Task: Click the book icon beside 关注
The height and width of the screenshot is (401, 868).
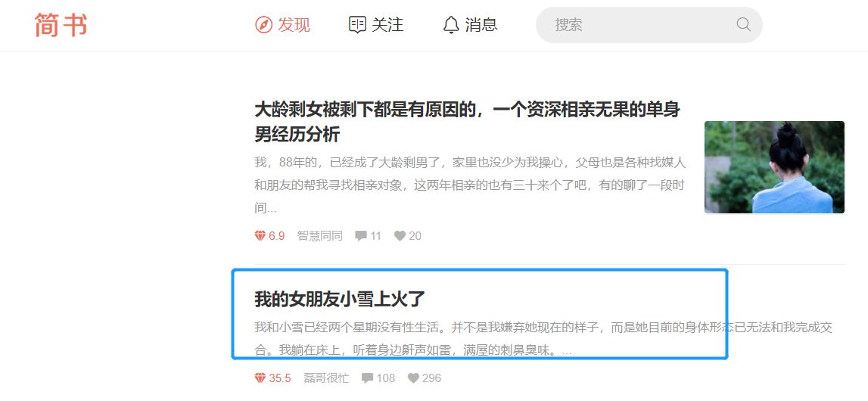Action: pyautogui.click(x=358, y=24)
